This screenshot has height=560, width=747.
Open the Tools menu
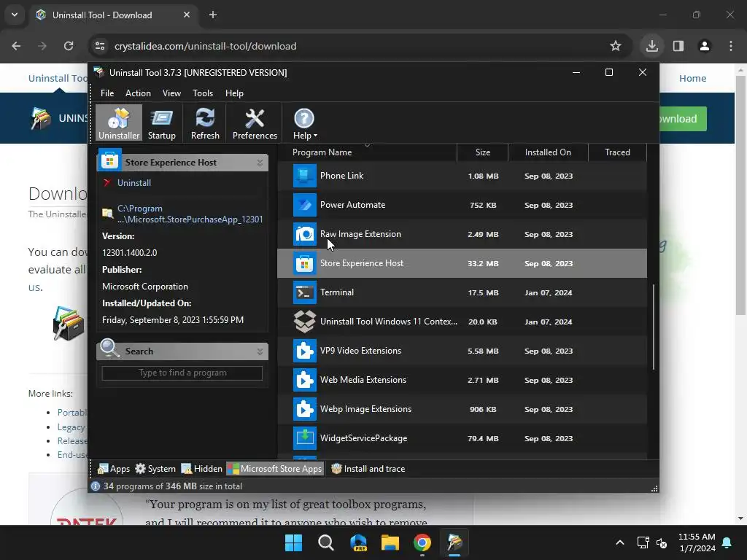click(x=203, y=93)
